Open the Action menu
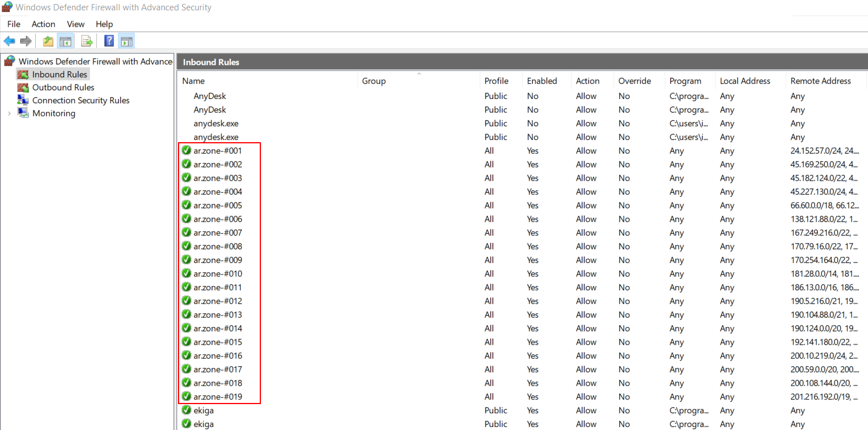 coord(43,24)
